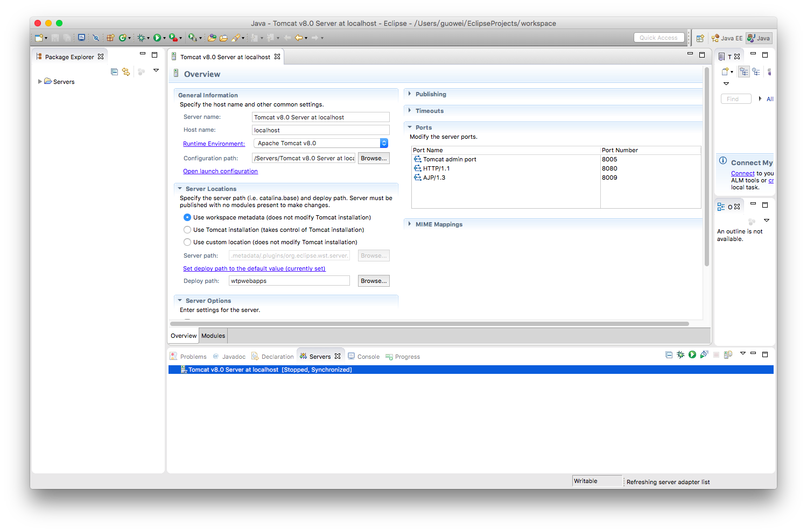Open dropdown arrow beside Run toolbar button

(x=164, y=38)
